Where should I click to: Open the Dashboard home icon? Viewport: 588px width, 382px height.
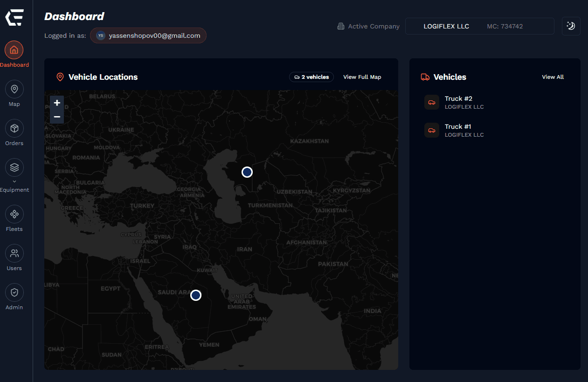click(14, 50)
